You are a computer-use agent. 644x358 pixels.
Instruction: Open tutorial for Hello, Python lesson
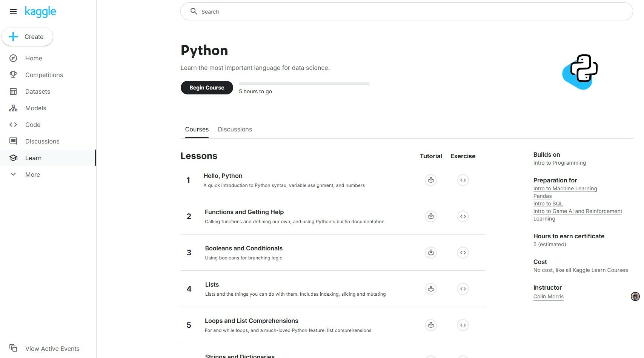pos(430,180)
